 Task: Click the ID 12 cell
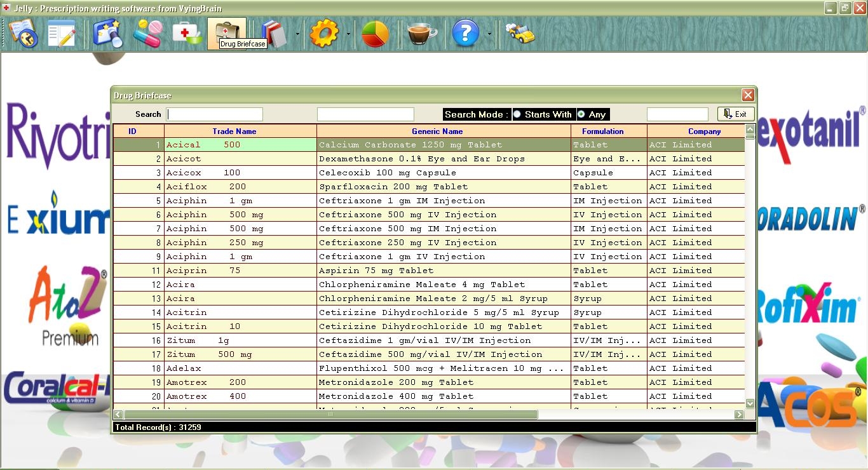(x=139, y=285)
